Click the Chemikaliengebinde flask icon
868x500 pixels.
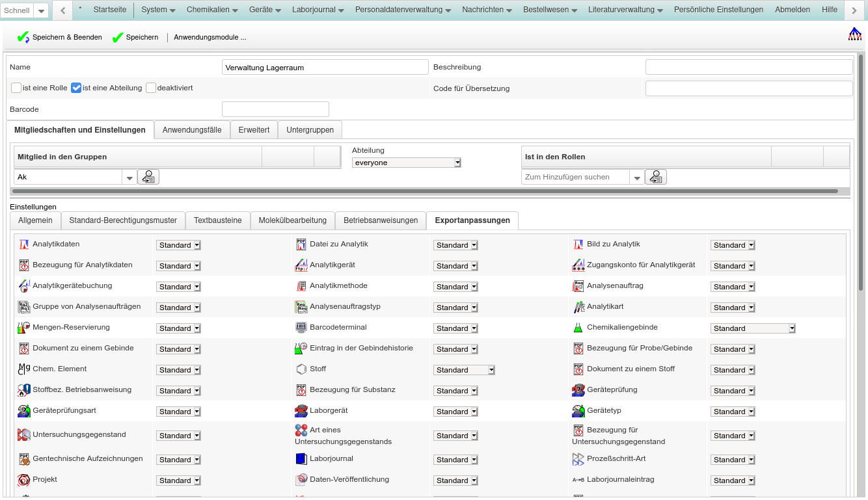click(x=578, y=328)
